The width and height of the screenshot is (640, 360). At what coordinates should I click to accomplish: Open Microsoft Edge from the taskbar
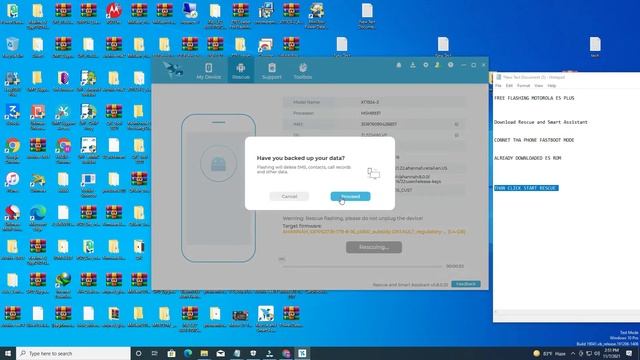tap(188, 353)
